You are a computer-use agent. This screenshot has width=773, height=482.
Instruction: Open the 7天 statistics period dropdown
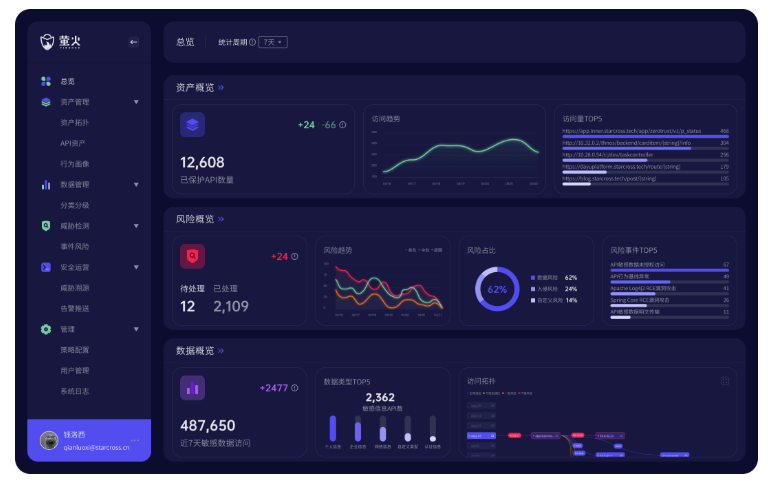point(273,42)
